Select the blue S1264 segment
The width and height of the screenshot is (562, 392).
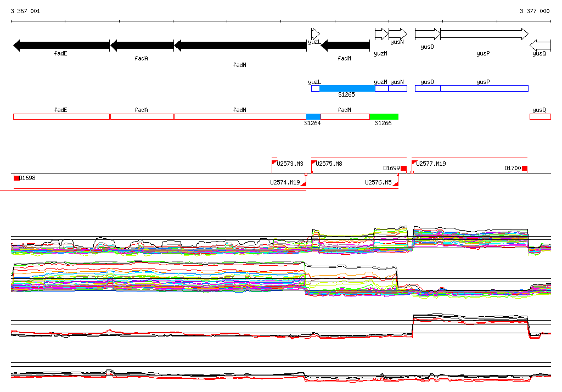coord(313,116)
